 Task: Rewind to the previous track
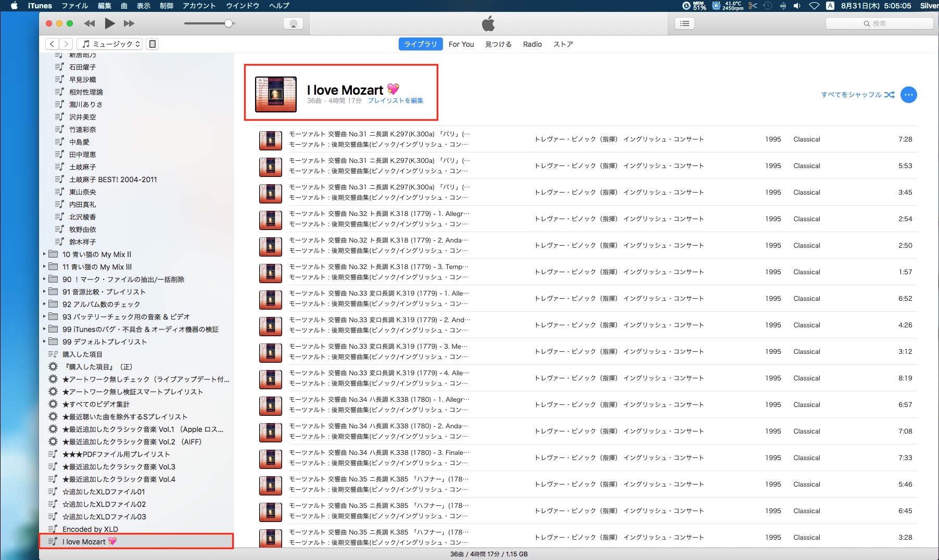(x=90, y=23)
